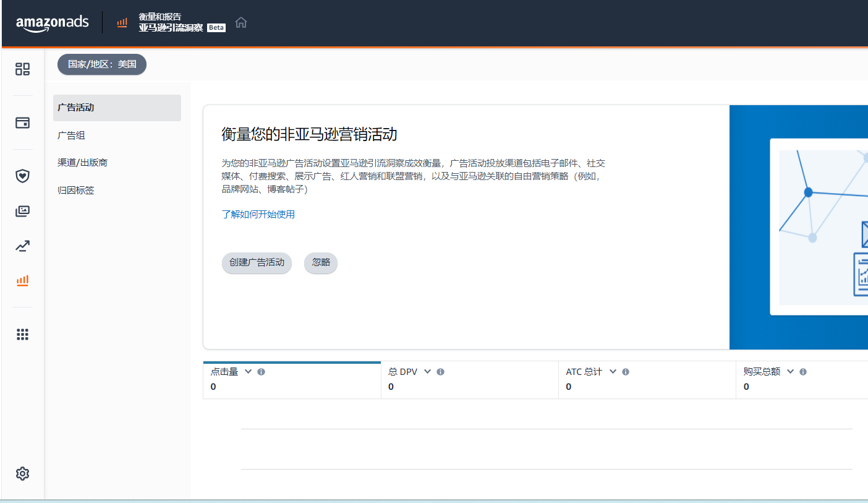Viewport: 868px width, 503px height.
Task: Click the network illustration on blue banner
Action: (x=819, y=226)
